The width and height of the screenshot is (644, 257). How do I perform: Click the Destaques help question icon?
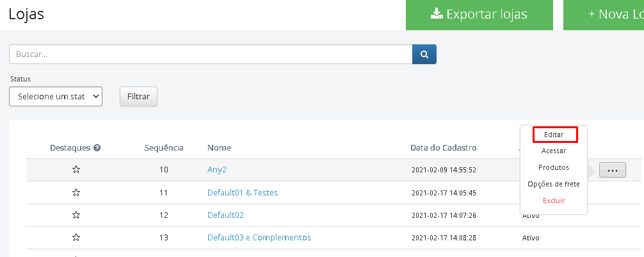[97, 147]
